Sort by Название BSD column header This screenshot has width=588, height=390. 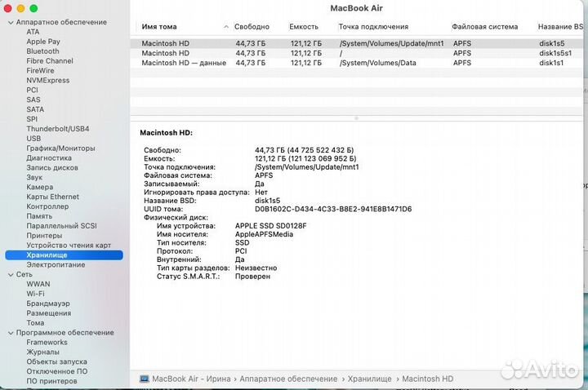click(x=560, y=27)
